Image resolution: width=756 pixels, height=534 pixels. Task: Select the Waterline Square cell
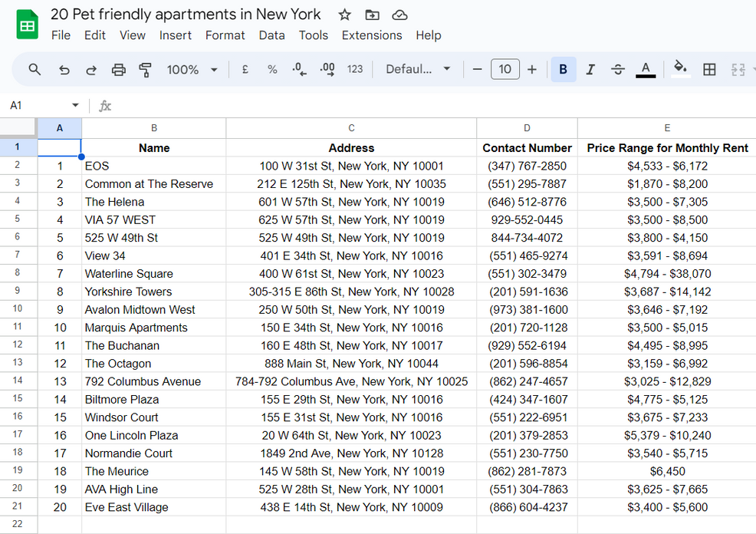pos(154,273)
